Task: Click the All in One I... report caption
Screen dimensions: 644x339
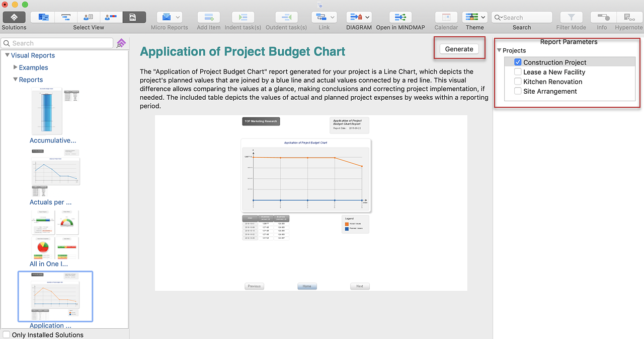Action: click(x=49, y=263)
